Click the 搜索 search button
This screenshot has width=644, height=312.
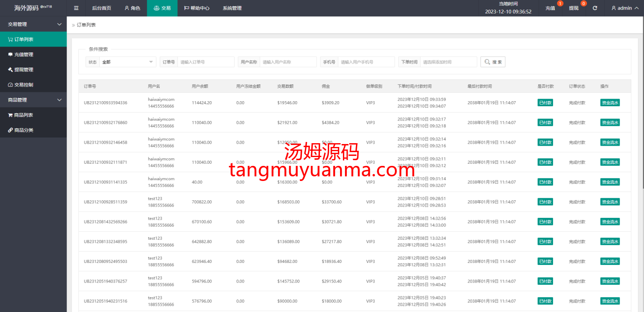point(493,62)
